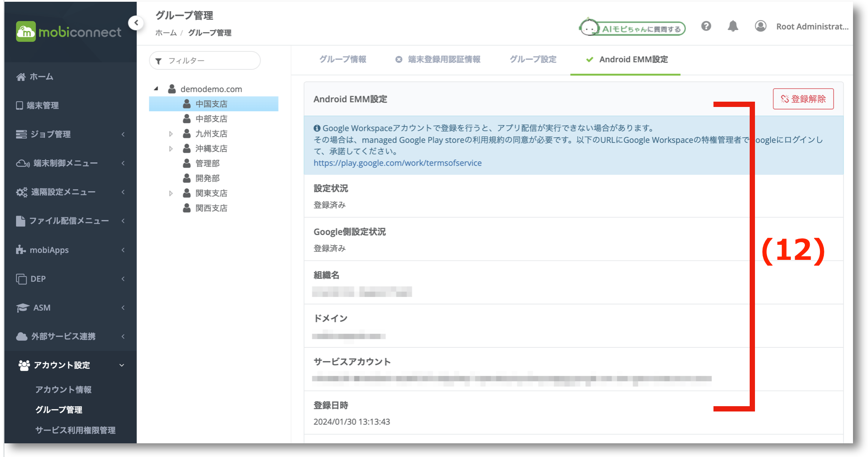Collapse the アカウント設定 sidebar section
Viewport: 868px width, 457px height.
[122, 365]
